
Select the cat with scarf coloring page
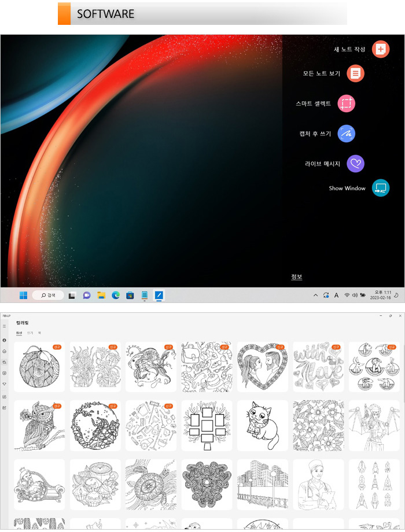pyautogui.click(x=262, y=425)
